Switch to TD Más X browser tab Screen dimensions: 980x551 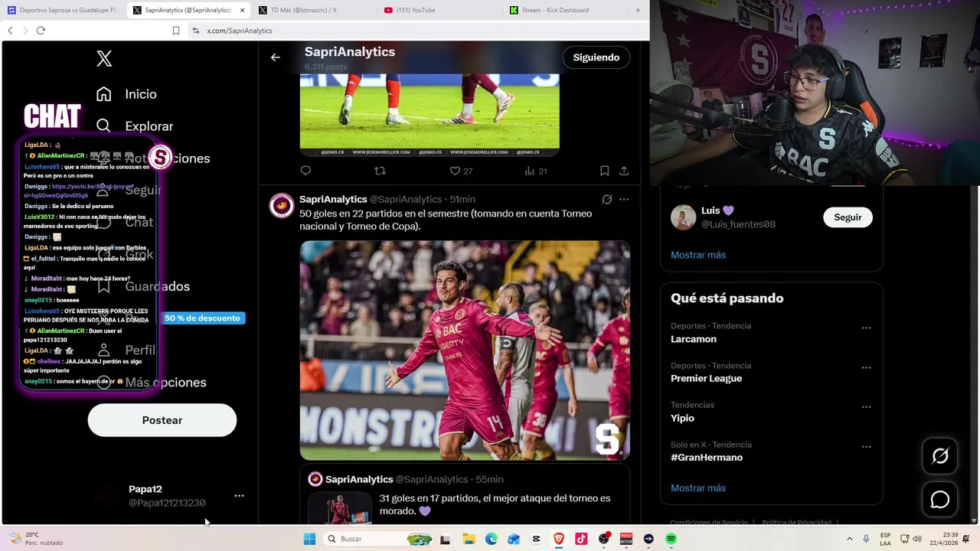[313, 10]
